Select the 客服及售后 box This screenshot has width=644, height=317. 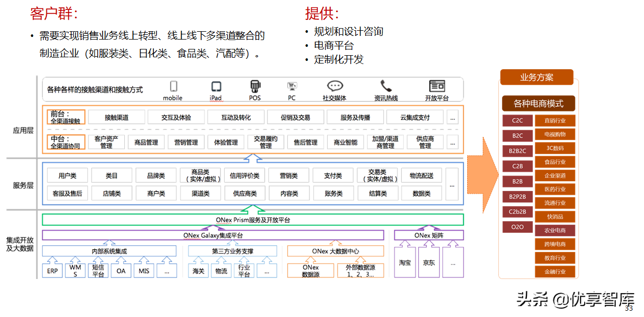point(68,193)
